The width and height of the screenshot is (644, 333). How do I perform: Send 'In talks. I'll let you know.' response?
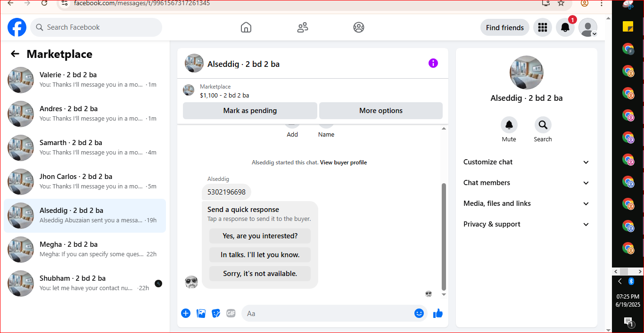click(260, 255)
